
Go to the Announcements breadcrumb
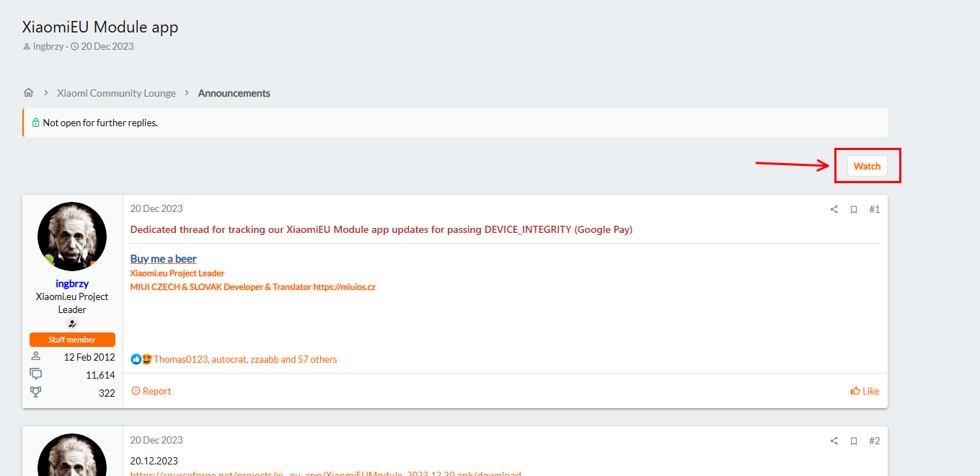(x=234, y=93)
